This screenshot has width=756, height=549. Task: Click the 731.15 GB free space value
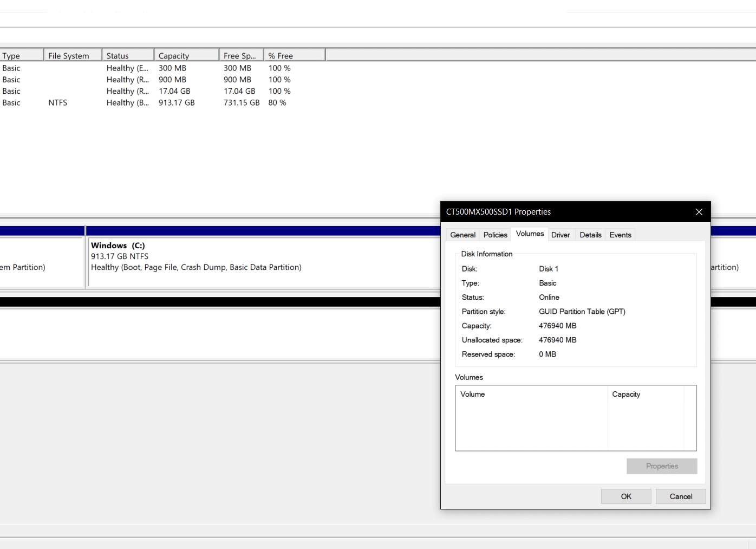point(242,102)
